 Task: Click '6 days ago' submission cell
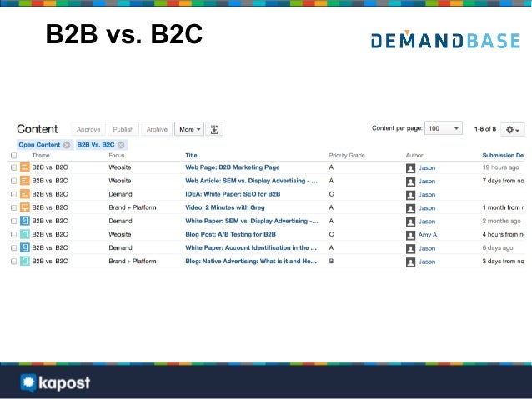498,247
